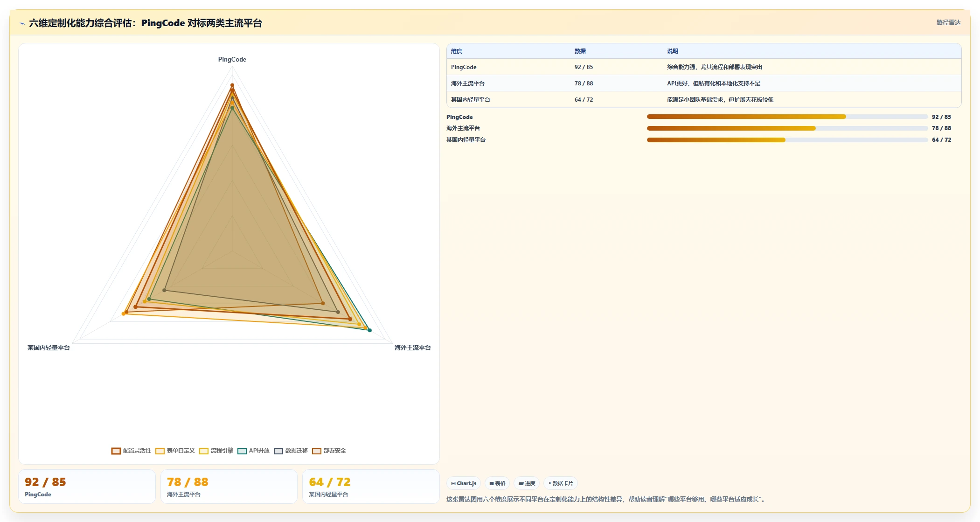This screenshot has width=980, height=522.
Task: Select the PingCode table row name cell
Action: click(x=508, y=67)
